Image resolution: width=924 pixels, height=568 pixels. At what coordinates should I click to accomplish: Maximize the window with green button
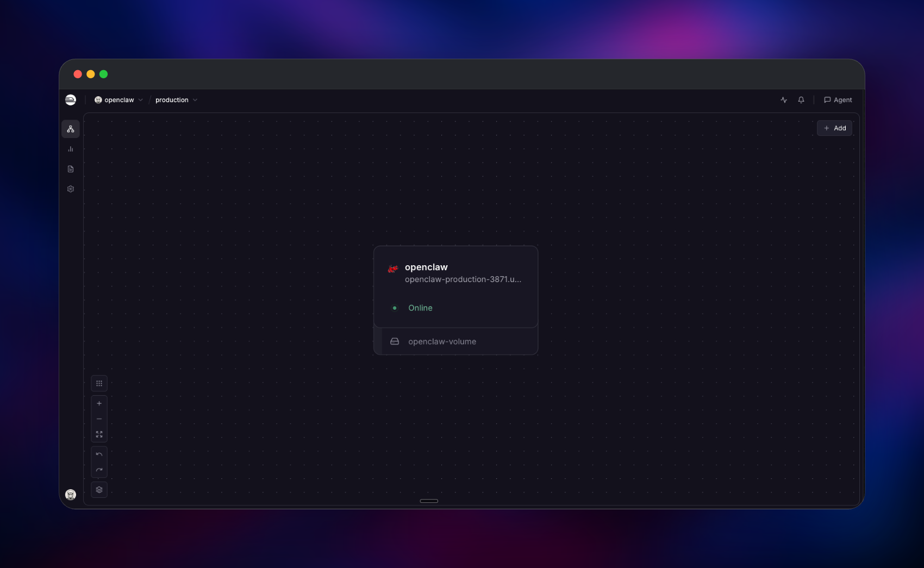tap(104, 74)
